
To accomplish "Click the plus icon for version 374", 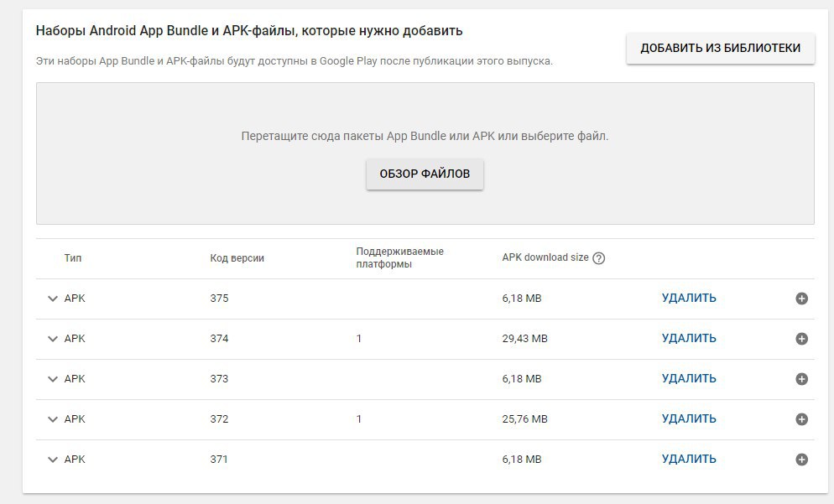I will pyautogui.click(x=801, y=339).
